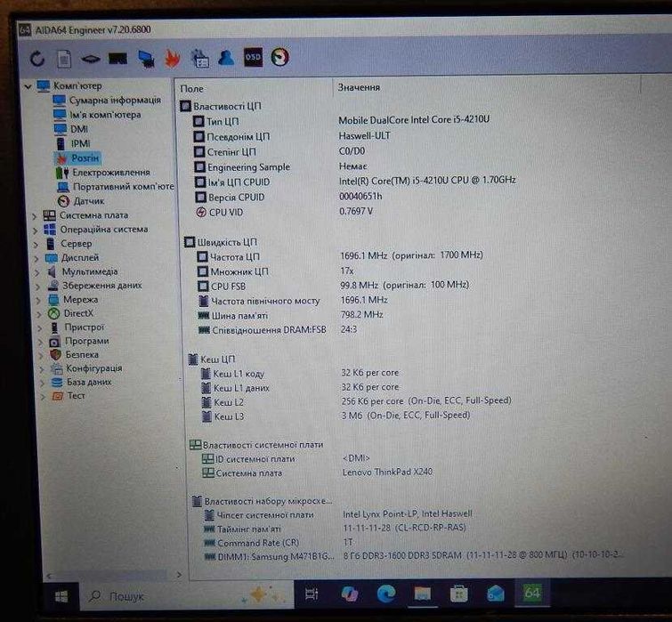This screenshot has height=622, width=672.
Task: Launch the flame stability test icon
Action: pos(173,59)
